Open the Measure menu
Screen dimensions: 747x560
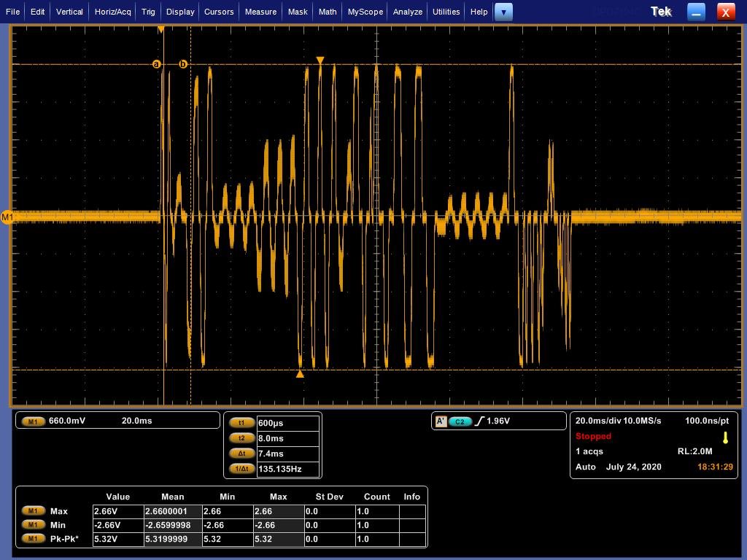point(260,12)
